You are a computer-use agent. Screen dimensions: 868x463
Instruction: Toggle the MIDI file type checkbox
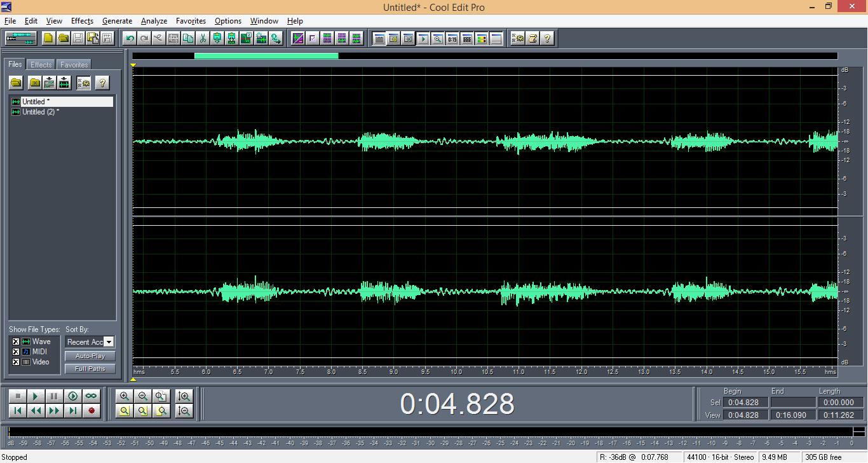tap(16, 352)
